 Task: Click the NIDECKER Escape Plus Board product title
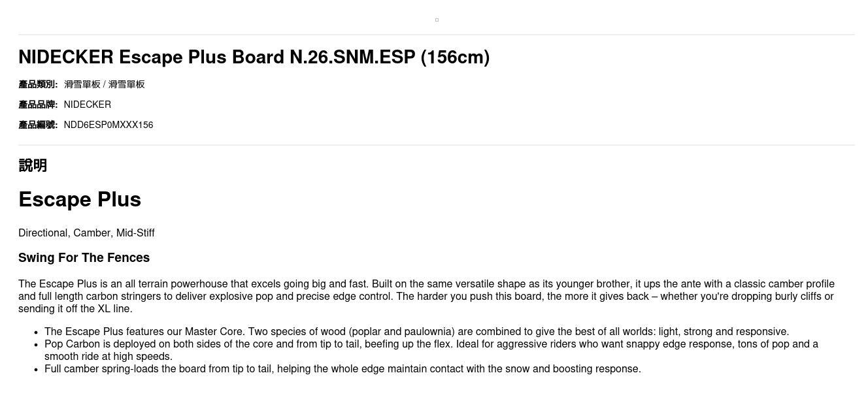(x=254, y=57)
